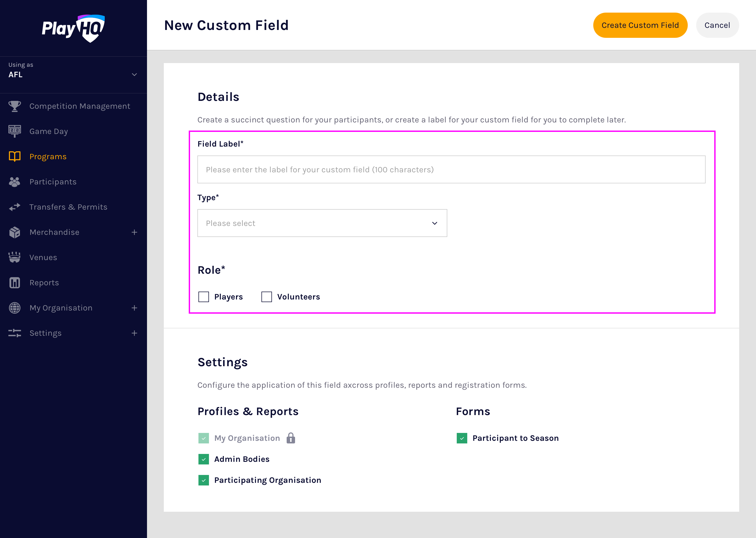Uncheck the Admin Bodies checkbox
Screen dimensions: 756x538
point(203,459)
